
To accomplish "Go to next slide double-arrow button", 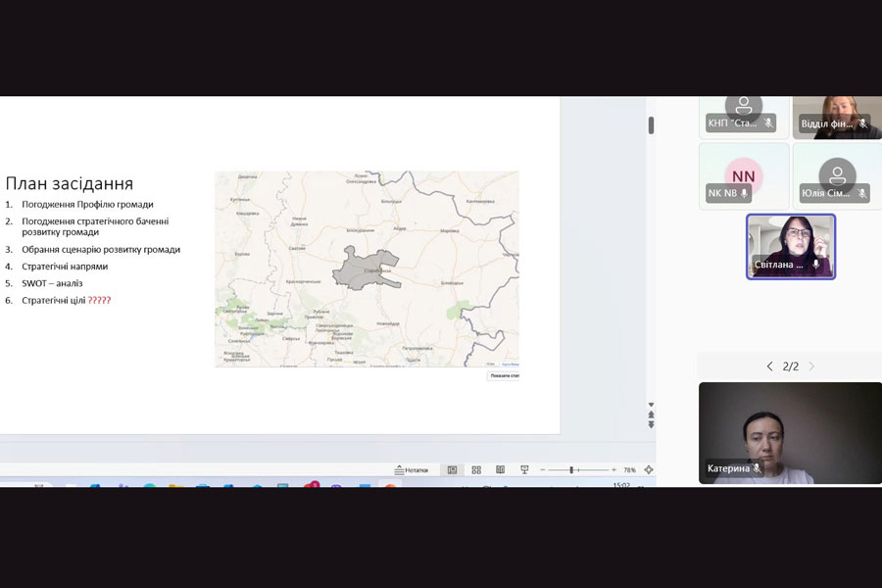I will pos(652,424).
